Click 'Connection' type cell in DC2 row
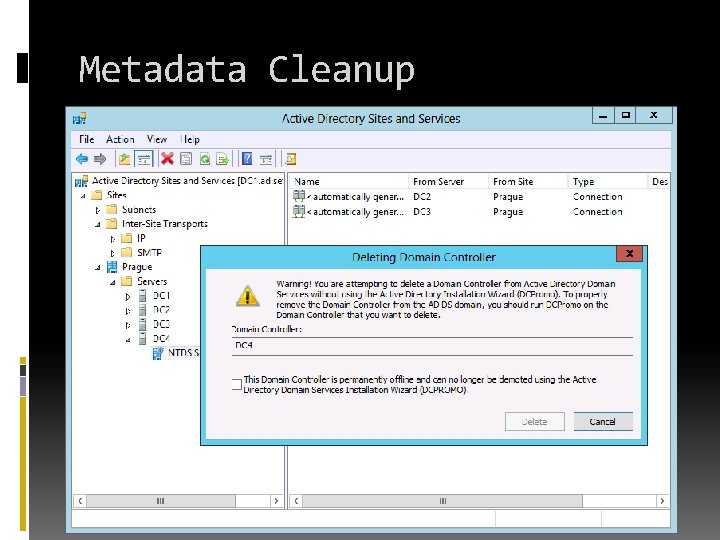 tap(597, 197)
